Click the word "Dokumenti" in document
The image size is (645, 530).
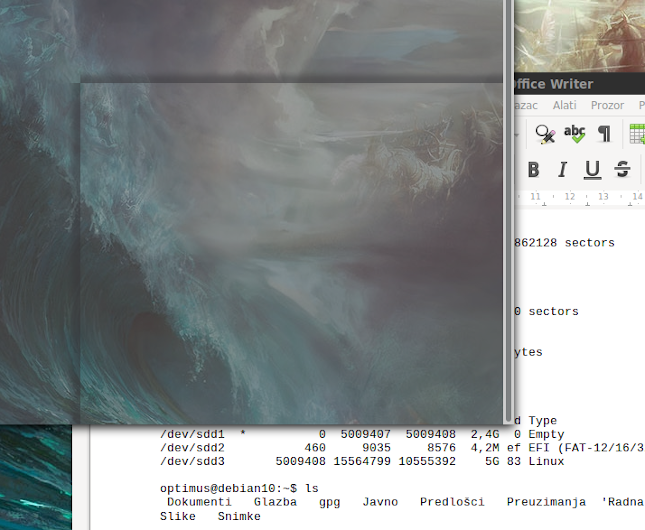[x=200, y=502]
